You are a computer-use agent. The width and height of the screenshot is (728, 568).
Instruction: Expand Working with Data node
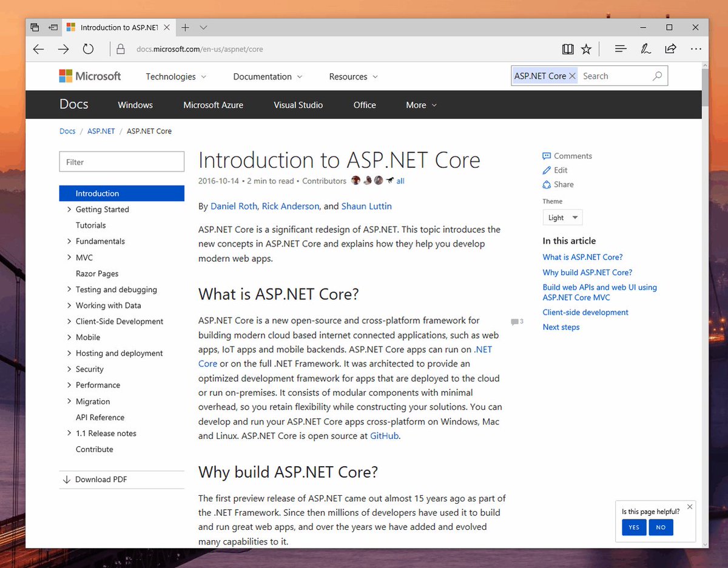(69, 306)
